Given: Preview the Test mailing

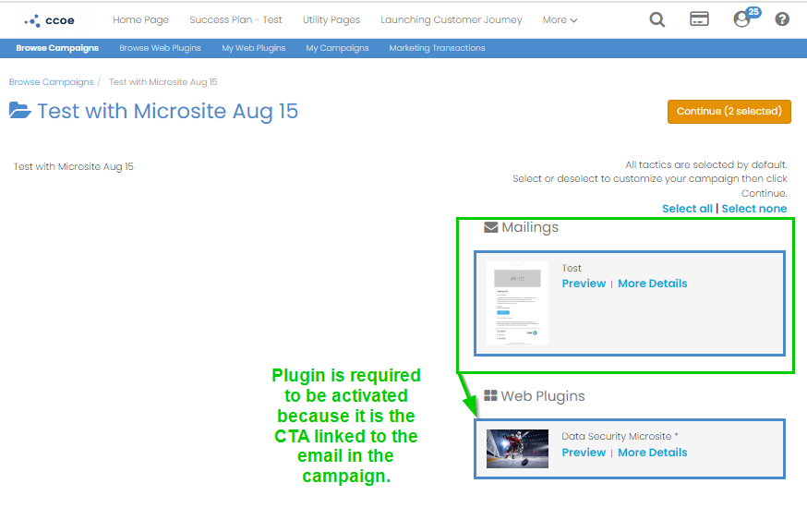Looking at the screenshot, I should (584, 283).
